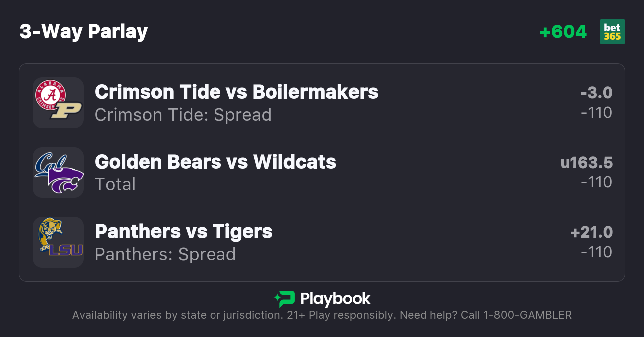Image resolution: width=644 pixels, height=337 pixels.
Task: Click the Alabama and Purdue team logos
Action: (x=58, y=102)
